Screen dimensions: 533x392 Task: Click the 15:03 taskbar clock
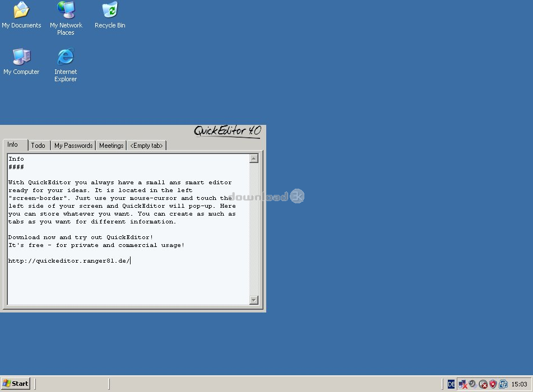(x=519, y=384)
